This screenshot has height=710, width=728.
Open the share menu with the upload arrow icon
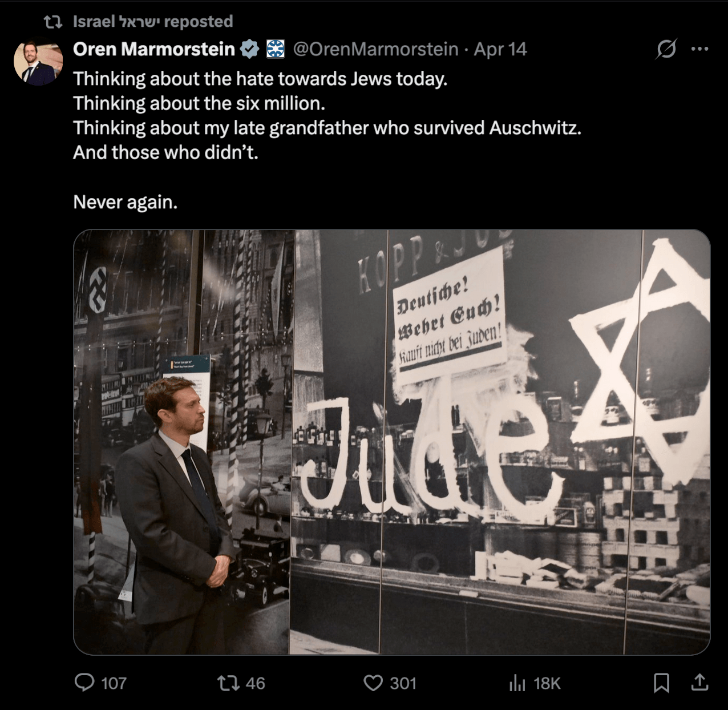pos(699,682)
